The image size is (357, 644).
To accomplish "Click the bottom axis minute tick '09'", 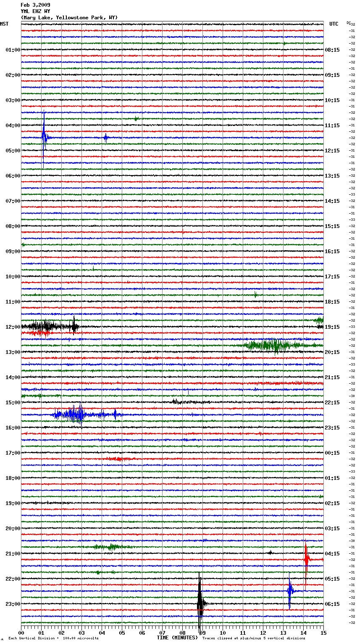I will (x=203, y=633).
